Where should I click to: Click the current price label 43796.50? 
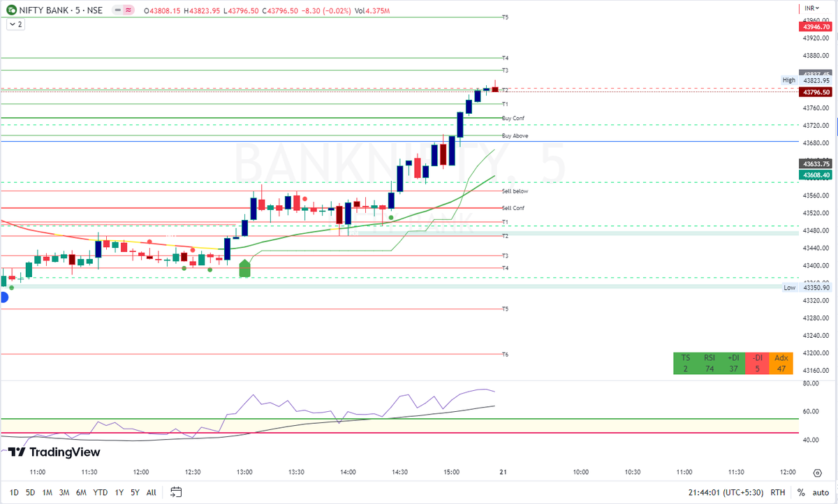coord(816,91)
